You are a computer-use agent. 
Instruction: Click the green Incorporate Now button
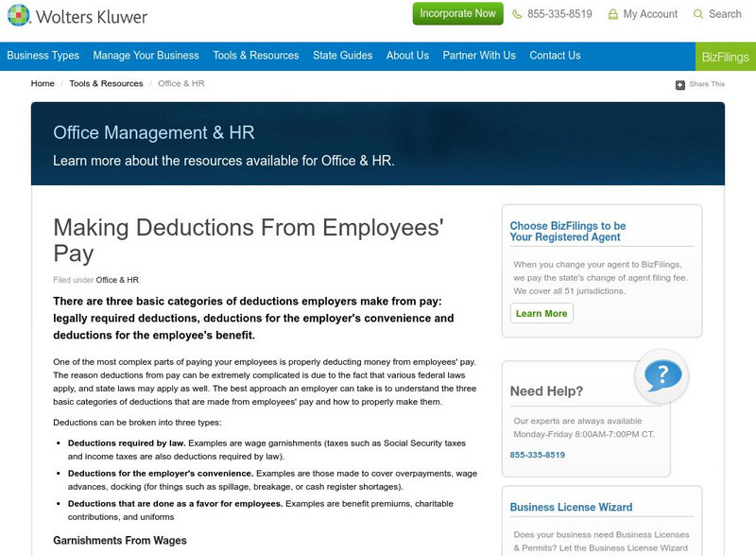460,14
